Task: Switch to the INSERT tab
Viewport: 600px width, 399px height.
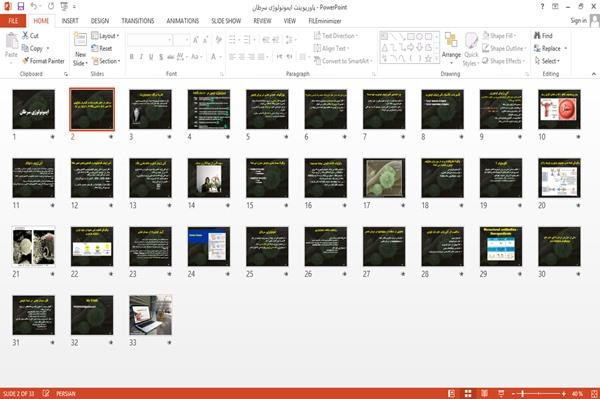Action: pos(70,21)
